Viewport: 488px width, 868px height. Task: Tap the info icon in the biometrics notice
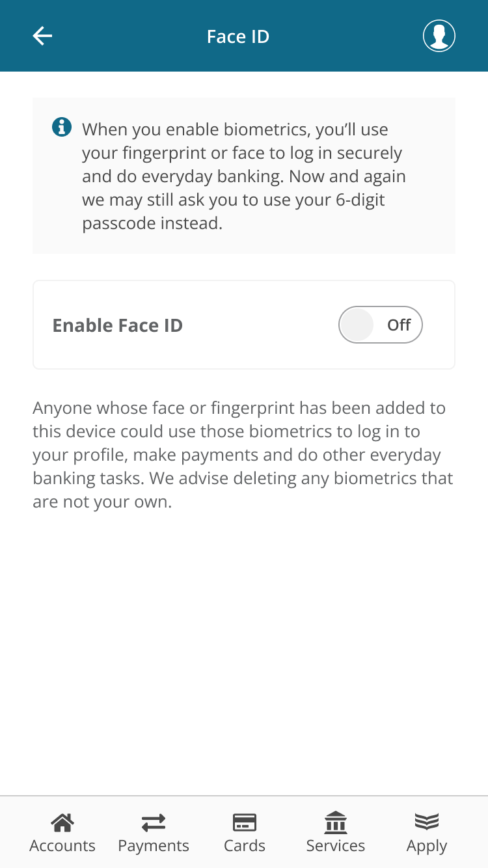click(61, 127)
